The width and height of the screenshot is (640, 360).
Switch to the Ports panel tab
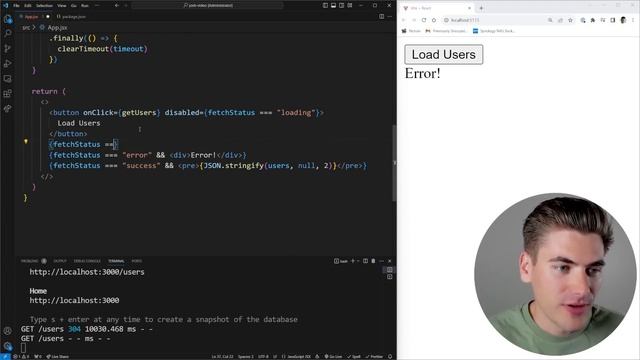point(137,261)
